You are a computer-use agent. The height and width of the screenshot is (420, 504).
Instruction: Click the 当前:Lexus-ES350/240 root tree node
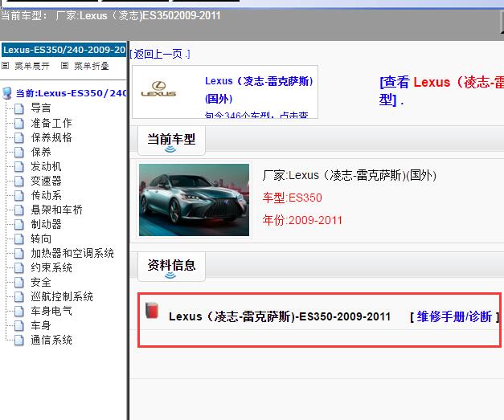(71, 93)
